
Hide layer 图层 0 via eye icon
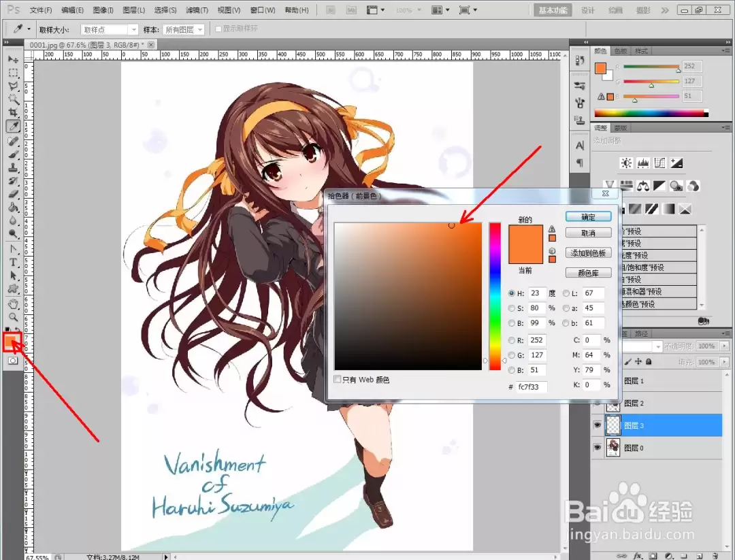598,448
